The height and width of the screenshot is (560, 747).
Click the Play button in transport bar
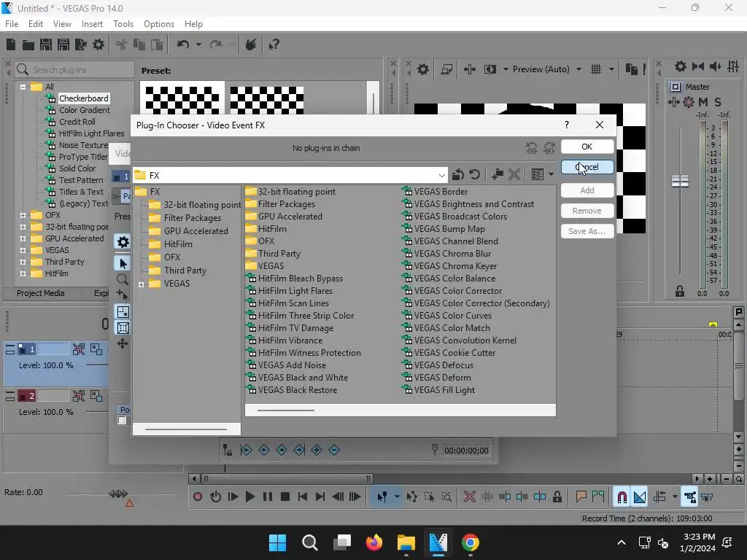[249, 497]
